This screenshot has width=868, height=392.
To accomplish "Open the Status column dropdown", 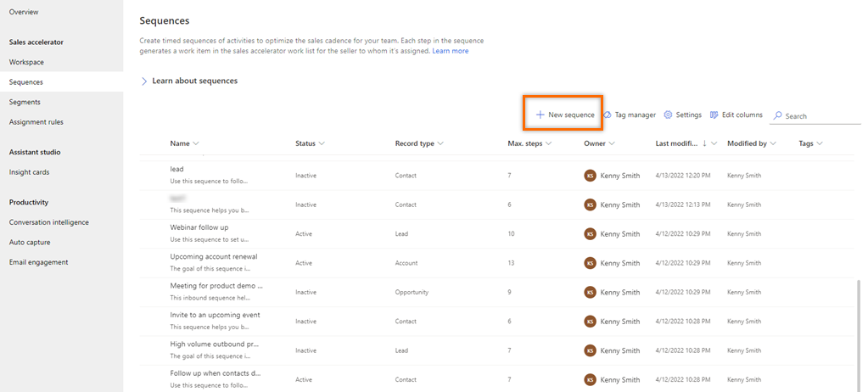I will pos(322,143).
